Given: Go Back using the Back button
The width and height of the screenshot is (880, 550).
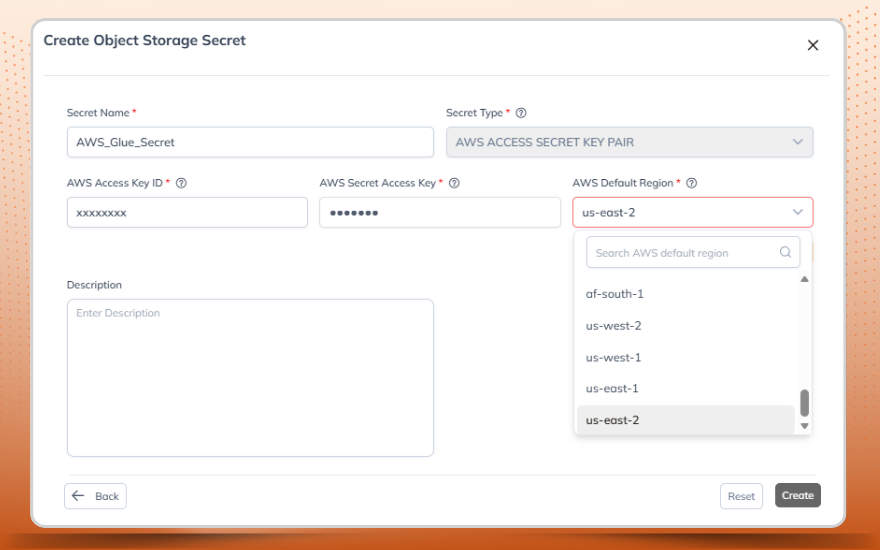Looking at the screenshot, I should coord(95,496).
